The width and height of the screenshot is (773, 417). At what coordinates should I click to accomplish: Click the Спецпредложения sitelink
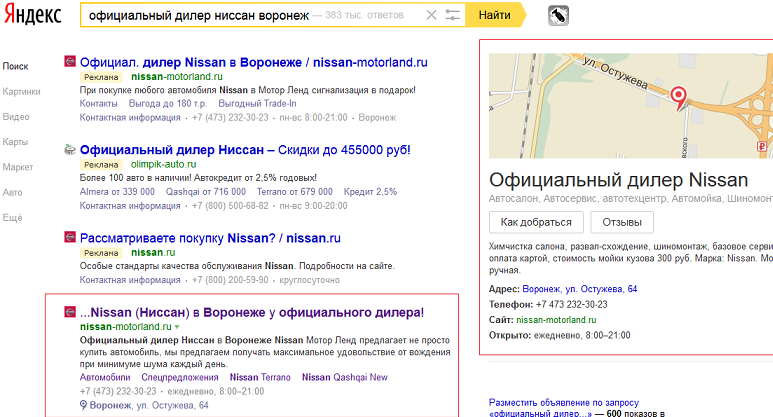pos(180,377)
